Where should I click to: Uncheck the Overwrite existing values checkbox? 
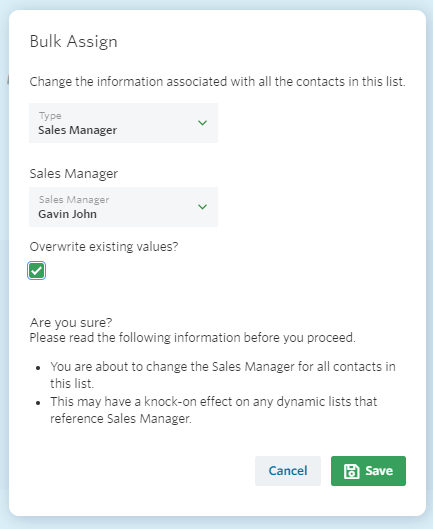pyautogui.click(x=36, y=271)
